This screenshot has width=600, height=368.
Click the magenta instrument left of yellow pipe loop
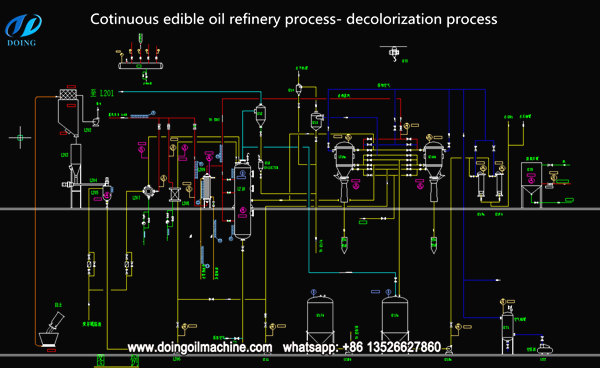coord(142,150)
